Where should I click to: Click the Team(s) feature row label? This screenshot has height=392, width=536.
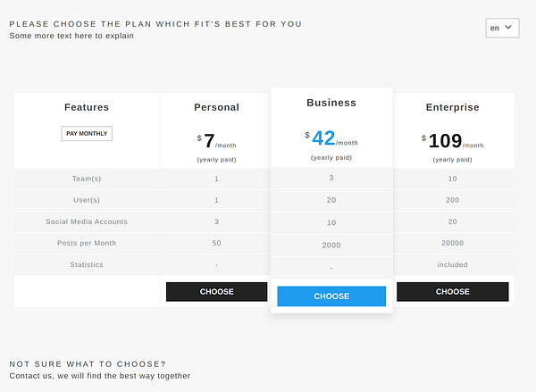point(87,179)
